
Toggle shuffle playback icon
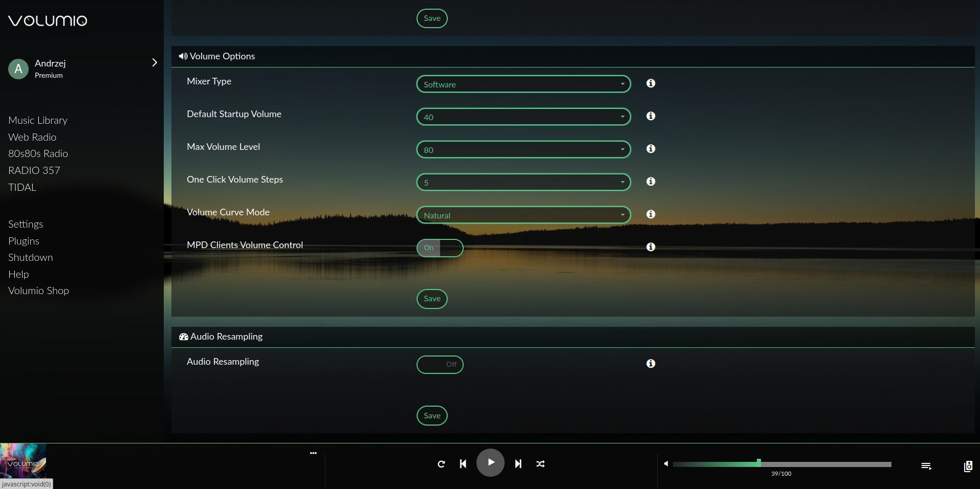pyautogui.click(x=540, y=464)
